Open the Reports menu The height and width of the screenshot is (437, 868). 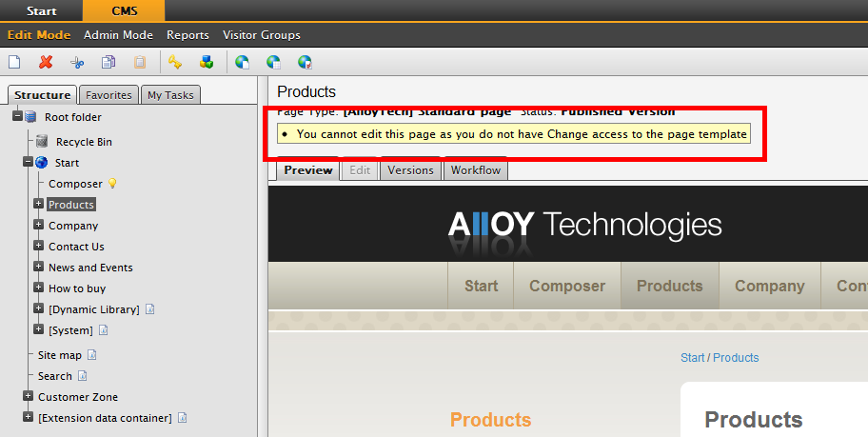coord(187,35)
